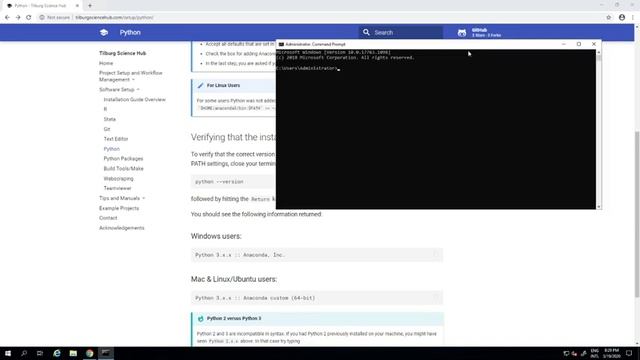
Task: Bookmark page with the star icon
Action: click(x=609, y=18)
